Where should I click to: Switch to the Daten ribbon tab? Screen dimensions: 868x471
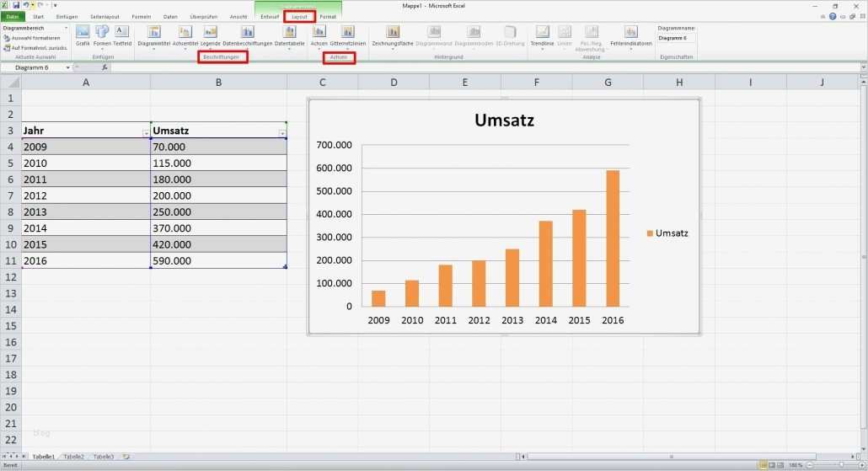pos(170,17)
